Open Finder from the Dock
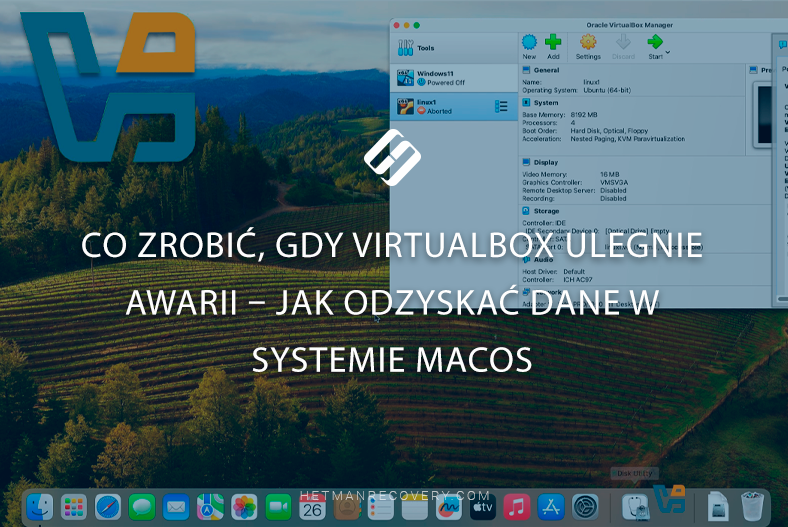The width and height of the screenshot is (788, 527). (40, 506)
